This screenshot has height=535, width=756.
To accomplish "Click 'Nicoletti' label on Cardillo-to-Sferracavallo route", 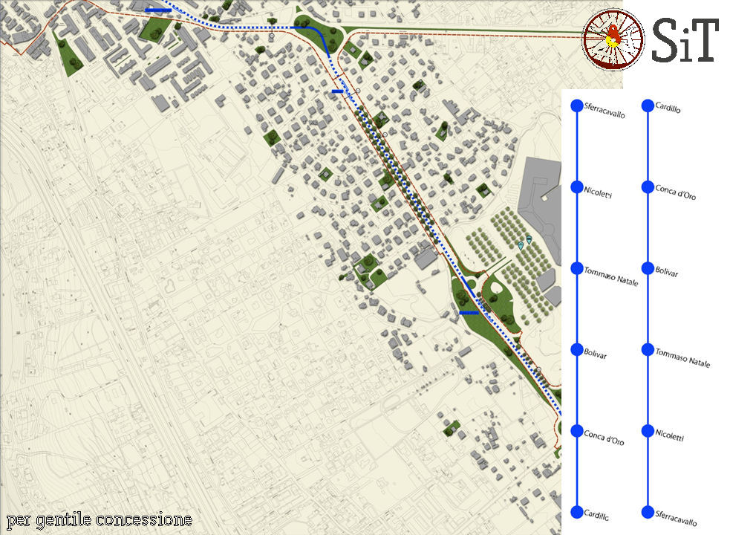I will [670, 435].
